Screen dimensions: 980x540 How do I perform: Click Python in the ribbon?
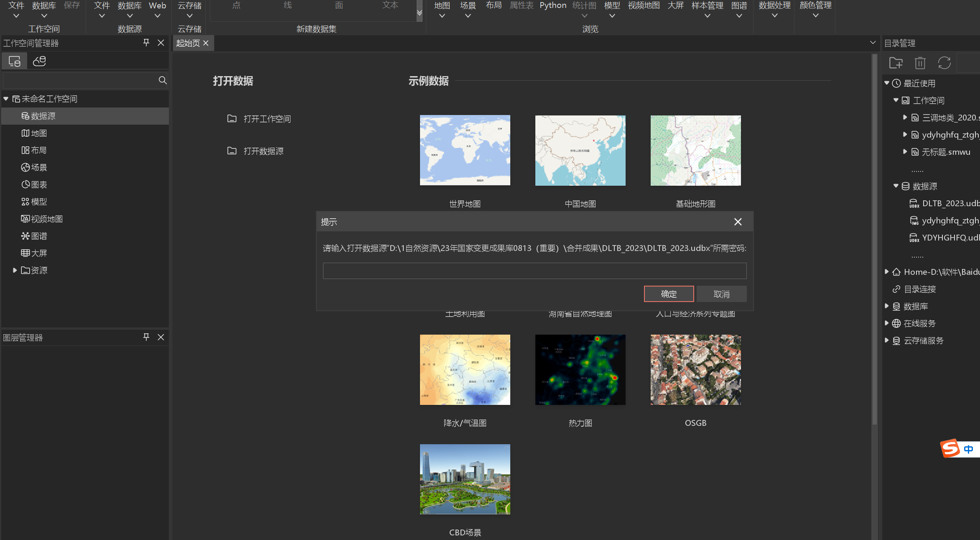tap(553, 5)
